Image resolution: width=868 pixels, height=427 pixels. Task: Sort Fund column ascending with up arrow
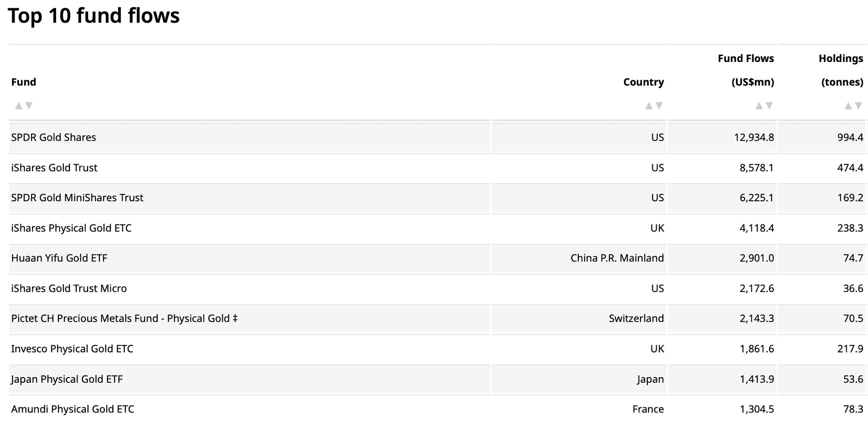tap(19, 106)
